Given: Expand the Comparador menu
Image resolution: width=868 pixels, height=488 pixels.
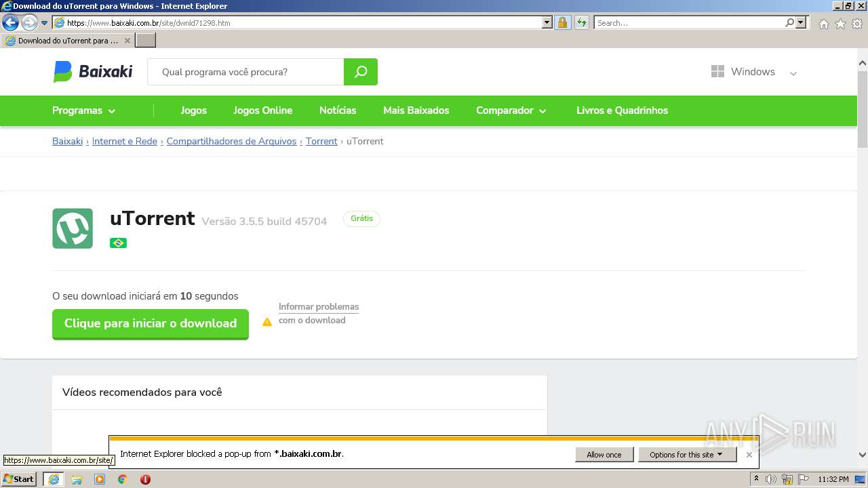Looking at the screenshot, I should [x=511, y=110].
